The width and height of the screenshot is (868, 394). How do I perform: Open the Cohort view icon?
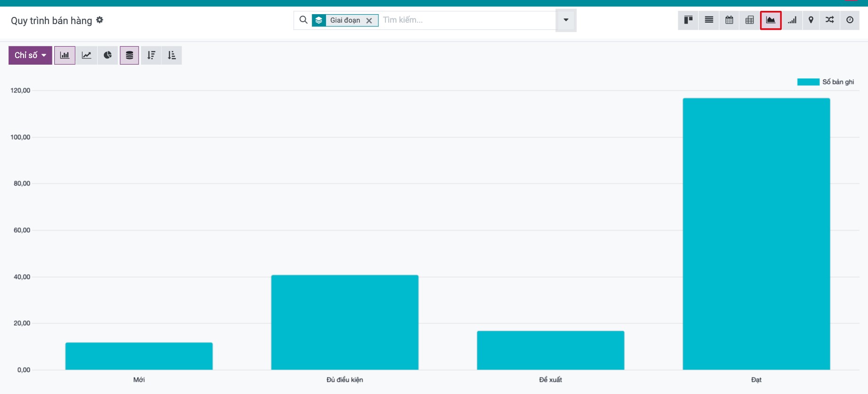pyautogui.click(x=792, y=20)
